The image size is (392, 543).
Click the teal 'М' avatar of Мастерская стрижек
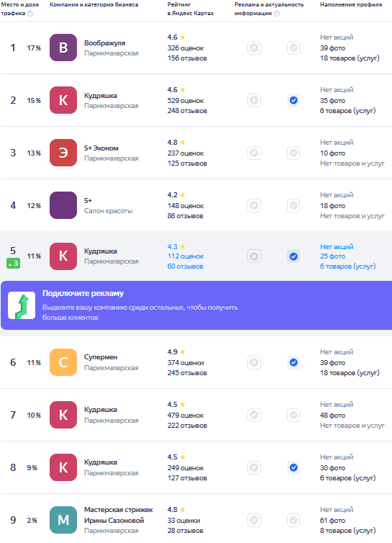[x=63, y=520]
